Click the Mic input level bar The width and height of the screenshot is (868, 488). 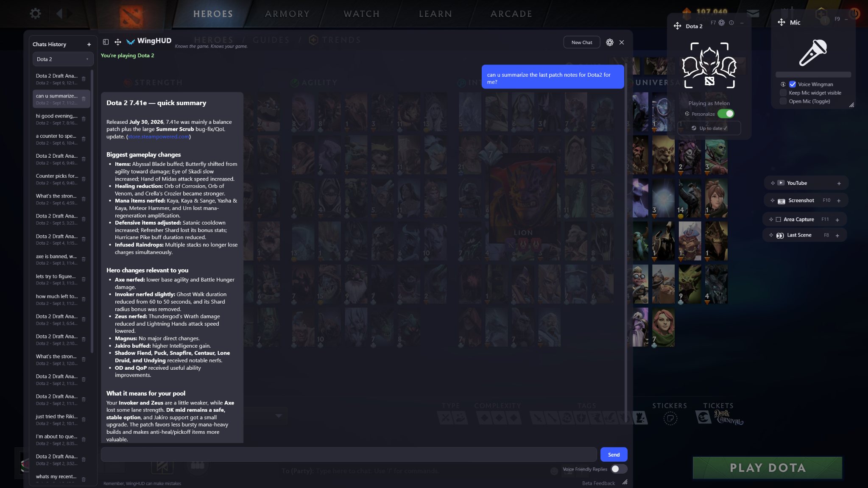pos(813,75)
